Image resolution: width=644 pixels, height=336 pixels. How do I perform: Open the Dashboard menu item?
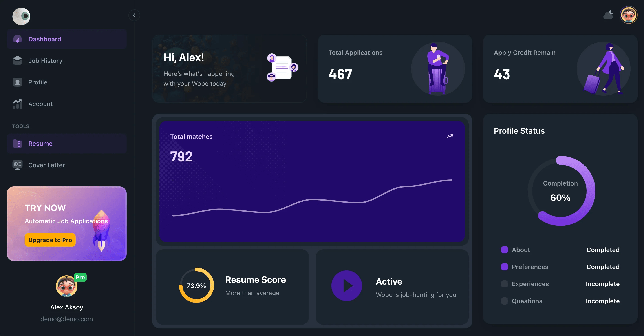click(67, 39)
